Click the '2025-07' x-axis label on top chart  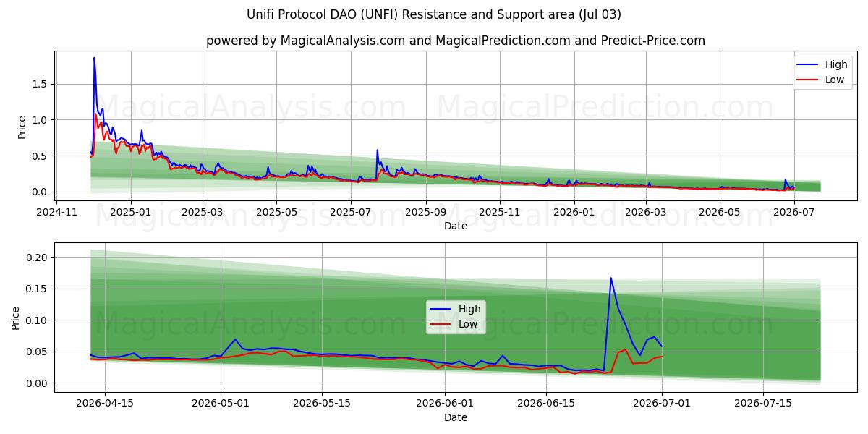tap(350, 212)
